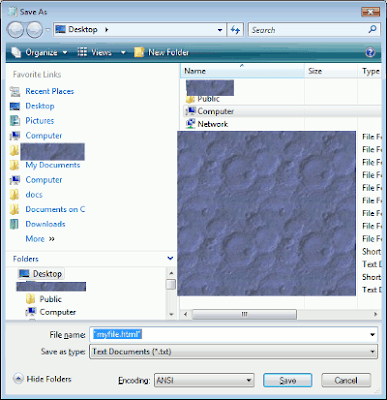The height and width of the screenshot is (400, 387).
Task: Expand the Views dropdown arrow
Action: pyautogui.click(x=123, y=53)
